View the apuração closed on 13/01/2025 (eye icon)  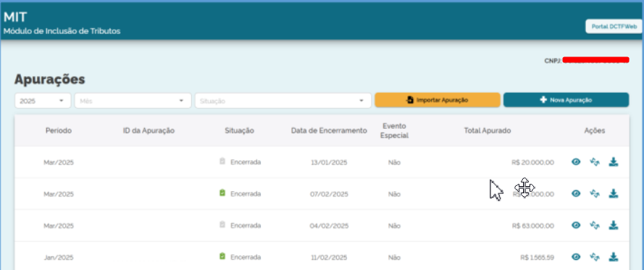[x=576, y=162]
